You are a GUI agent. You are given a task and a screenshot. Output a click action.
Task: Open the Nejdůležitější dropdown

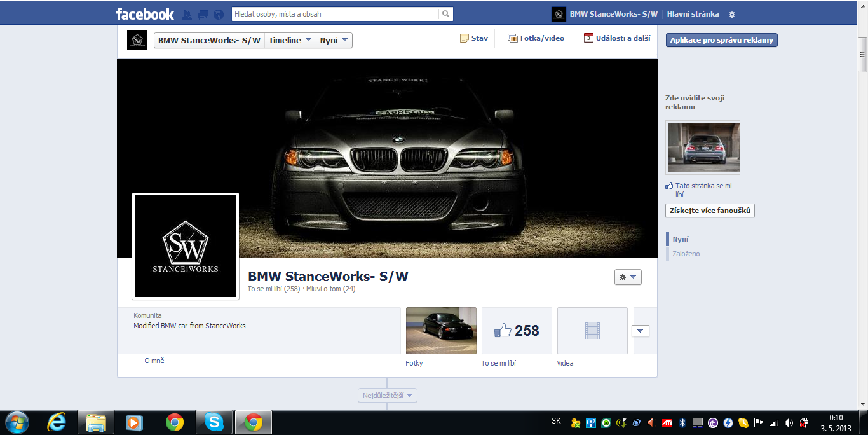click(x=388, y=396)
